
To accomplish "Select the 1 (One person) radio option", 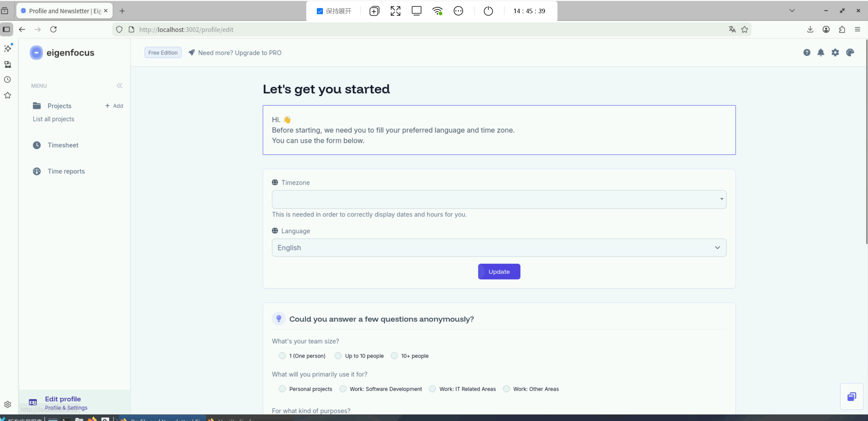I will (282, 356).
